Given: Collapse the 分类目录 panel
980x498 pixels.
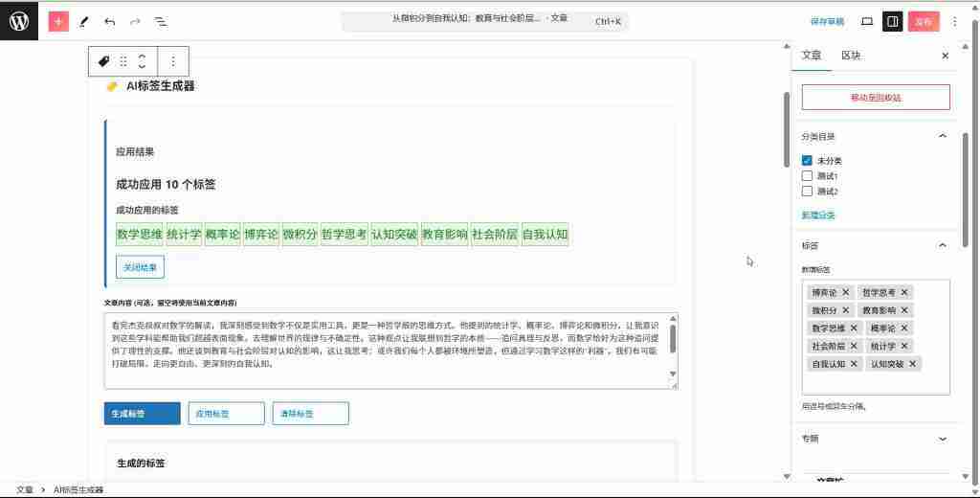Looking at the screenshot, I should click(943, 136).
